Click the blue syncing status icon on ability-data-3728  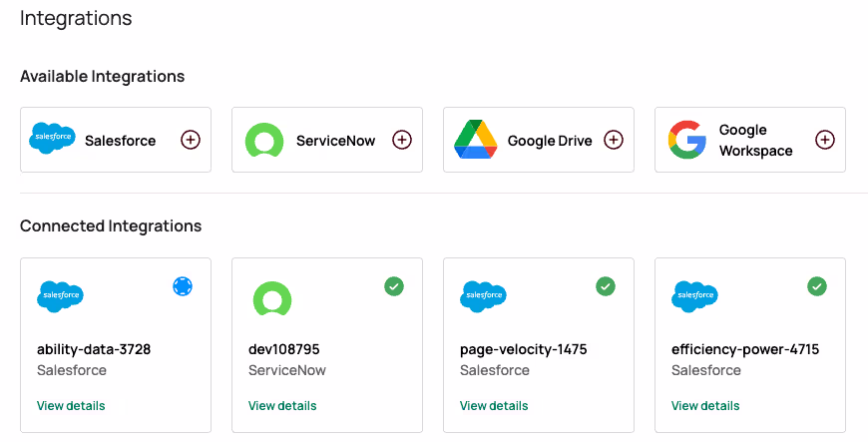point(183,286)
